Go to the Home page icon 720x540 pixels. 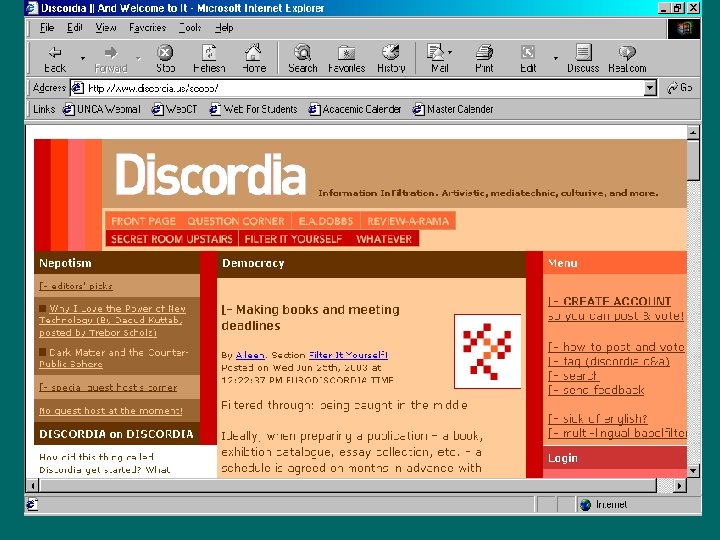pyautogui.click(x=253, y=59)
